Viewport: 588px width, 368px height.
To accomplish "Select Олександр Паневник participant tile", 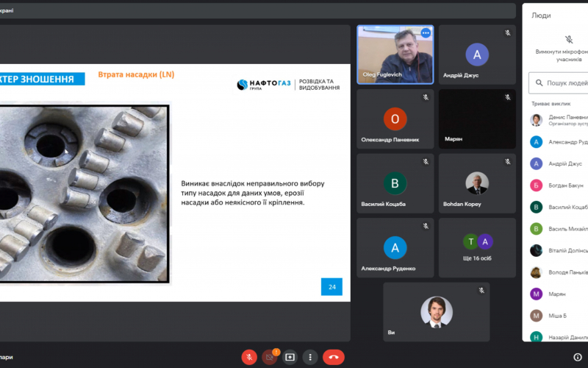I will coord(395,119).
